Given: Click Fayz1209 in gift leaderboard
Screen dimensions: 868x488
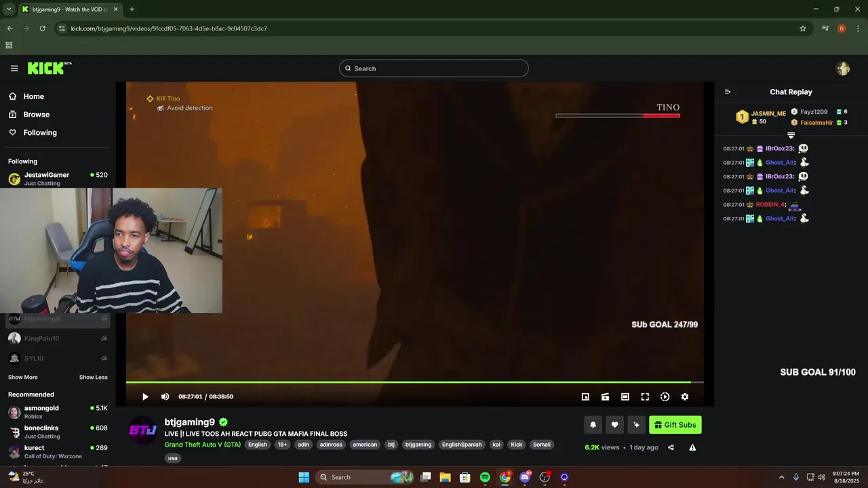Looking at the screenshot, I should 814,112.
